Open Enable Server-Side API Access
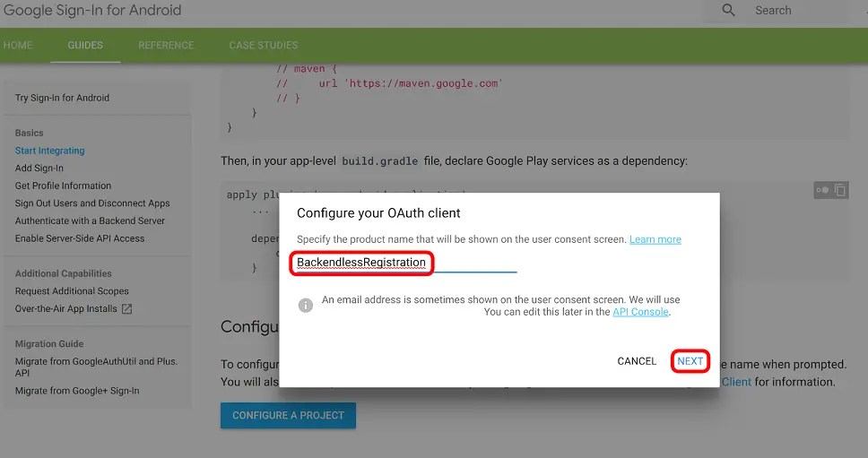 coord(80,238)
